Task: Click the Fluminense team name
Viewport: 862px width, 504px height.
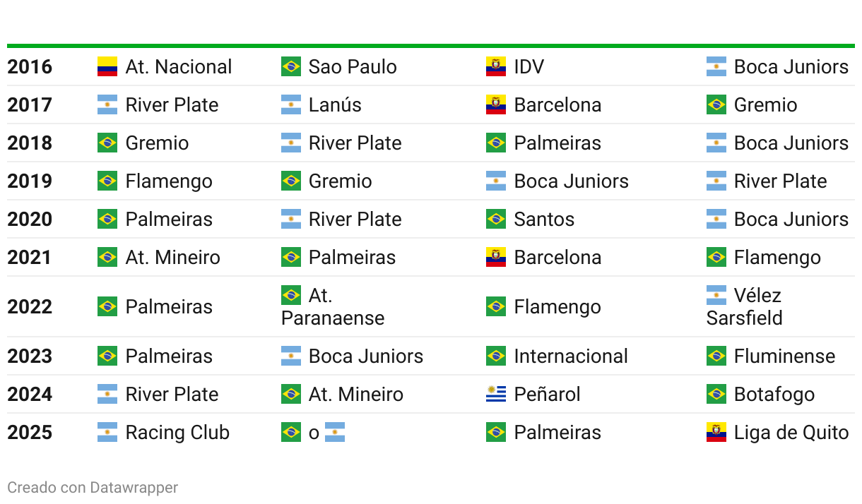Action: pyautogui.click(x=784, y=356)
